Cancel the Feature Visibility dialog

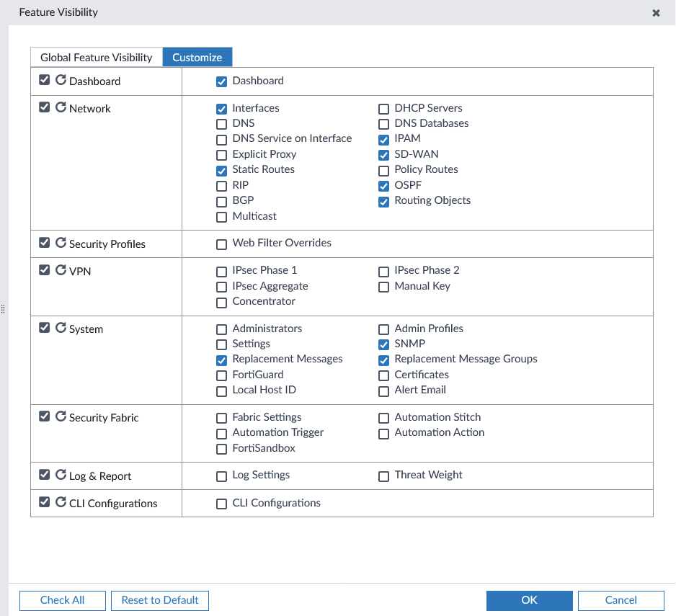point(621,600)
